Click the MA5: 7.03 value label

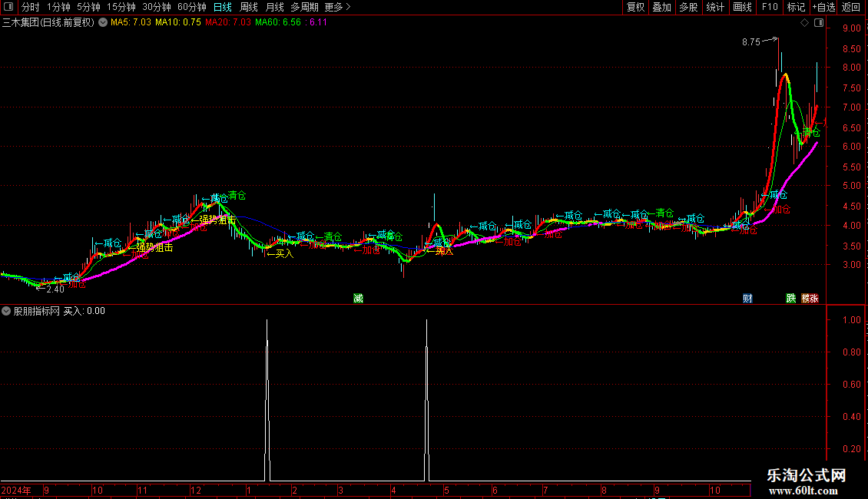click(x=131, y=22)
